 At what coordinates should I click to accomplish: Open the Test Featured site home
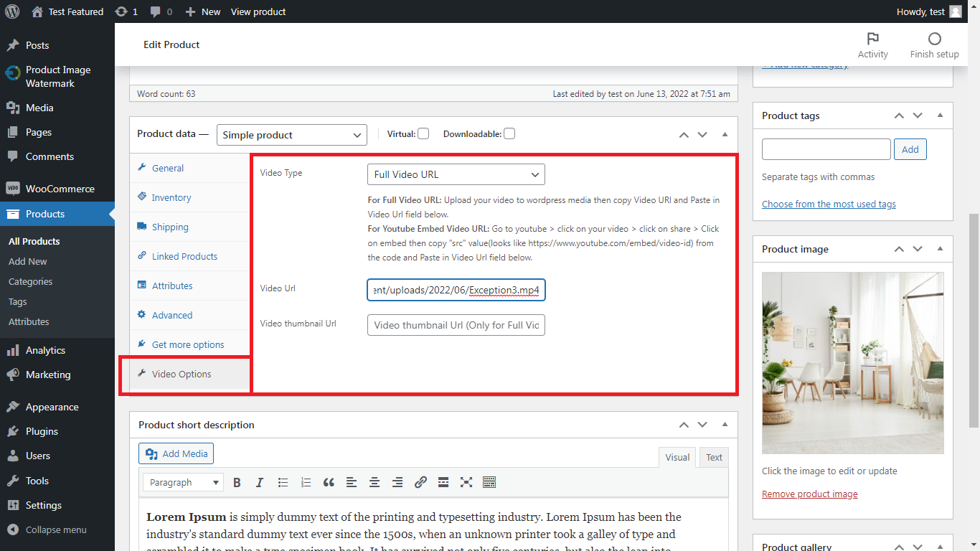(68, 11)
